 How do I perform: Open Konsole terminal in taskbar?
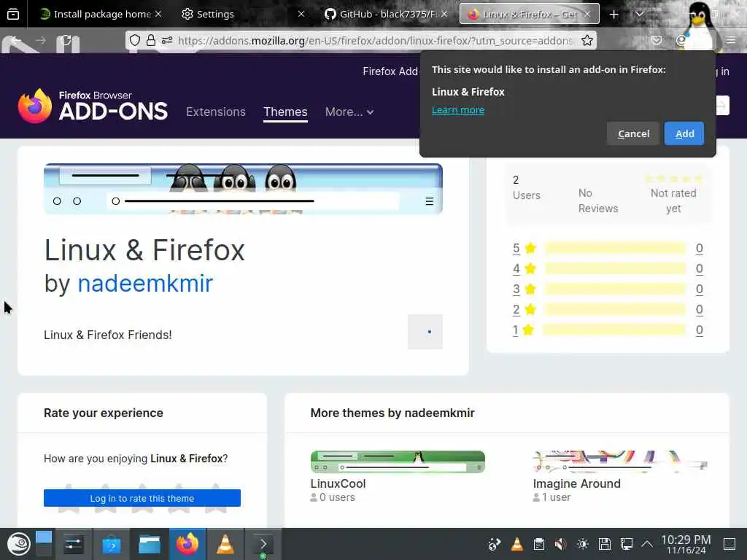click(x=263, y=544)
